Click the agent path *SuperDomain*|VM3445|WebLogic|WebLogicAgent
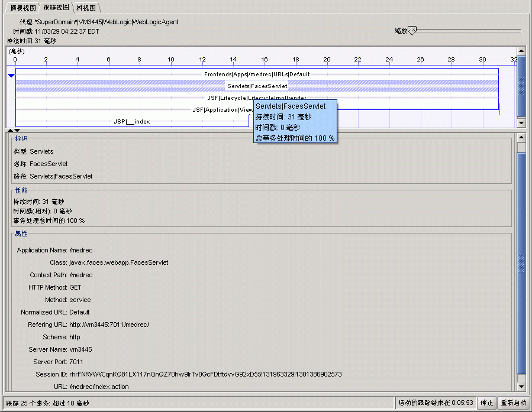Viewport: 532px width, 412px height. click(106, 22)
